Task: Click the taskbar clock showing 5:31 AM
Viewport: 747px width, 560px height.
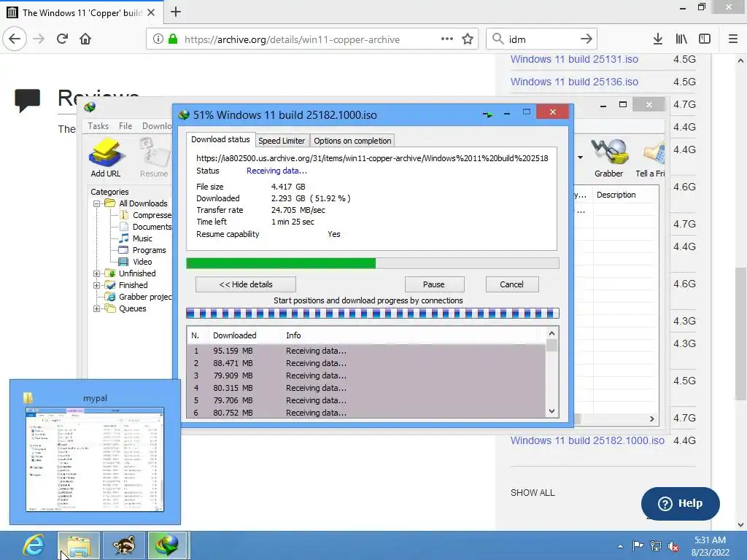Action: pyautogui.click(x=710, y=546)
